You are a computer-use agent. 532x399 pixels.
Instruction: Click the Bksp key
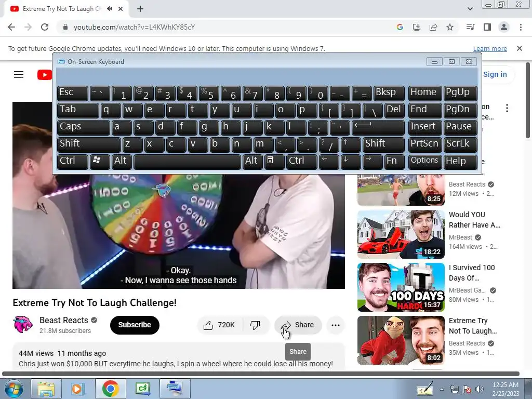[389, 93]
